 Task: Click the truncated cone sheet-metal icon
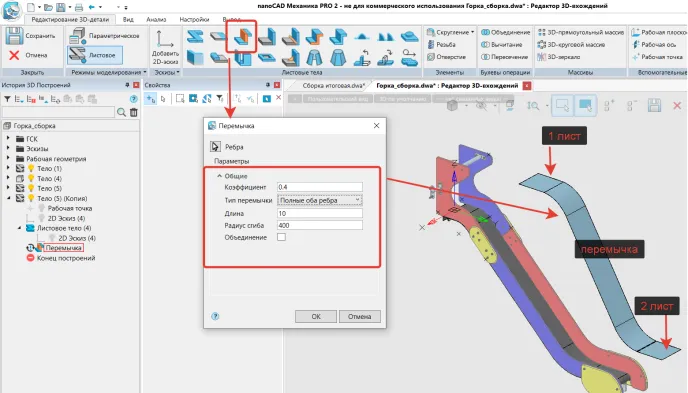tap(338, 57)
